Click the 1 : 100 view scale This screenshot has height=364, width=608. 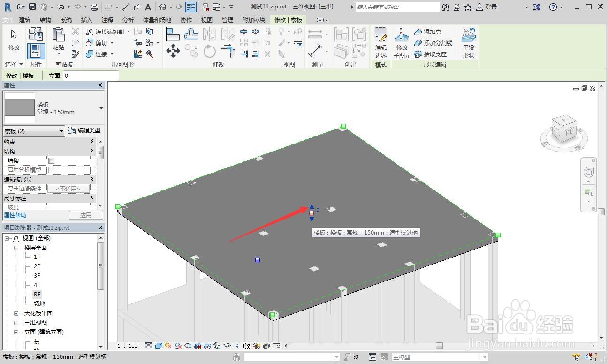coord(127,346)
